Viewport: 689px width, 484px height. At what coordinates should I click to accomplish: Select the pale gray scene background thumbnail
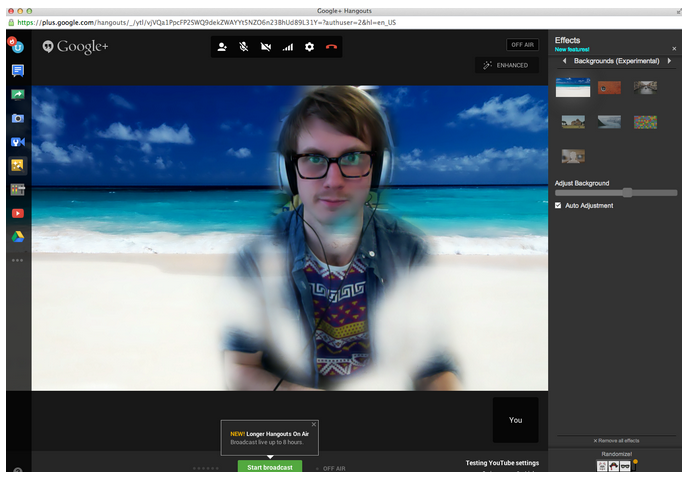[x=609, y=122]
